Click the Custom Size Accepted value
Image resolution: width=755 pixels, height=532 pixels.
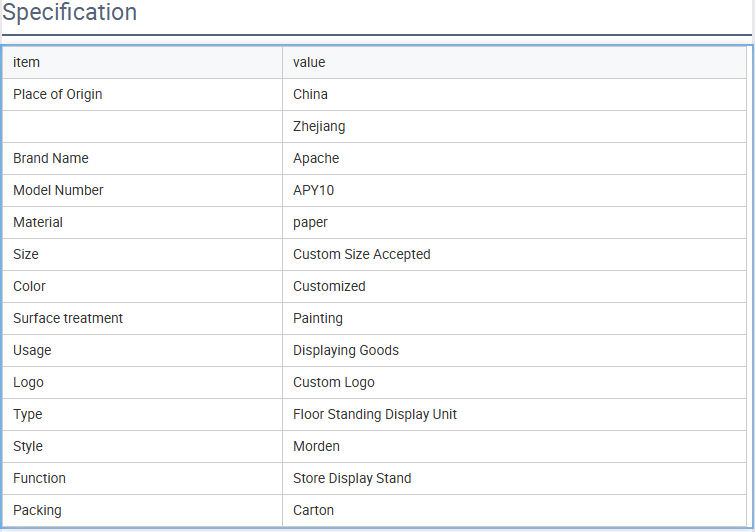362,254
